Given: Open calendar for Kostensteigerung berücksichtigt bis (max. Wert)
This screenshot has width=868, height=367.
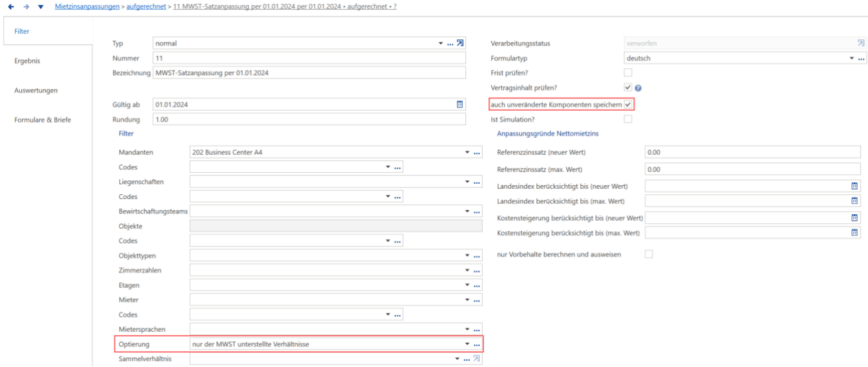Looking at the screenshot, I should click(856, 233).
